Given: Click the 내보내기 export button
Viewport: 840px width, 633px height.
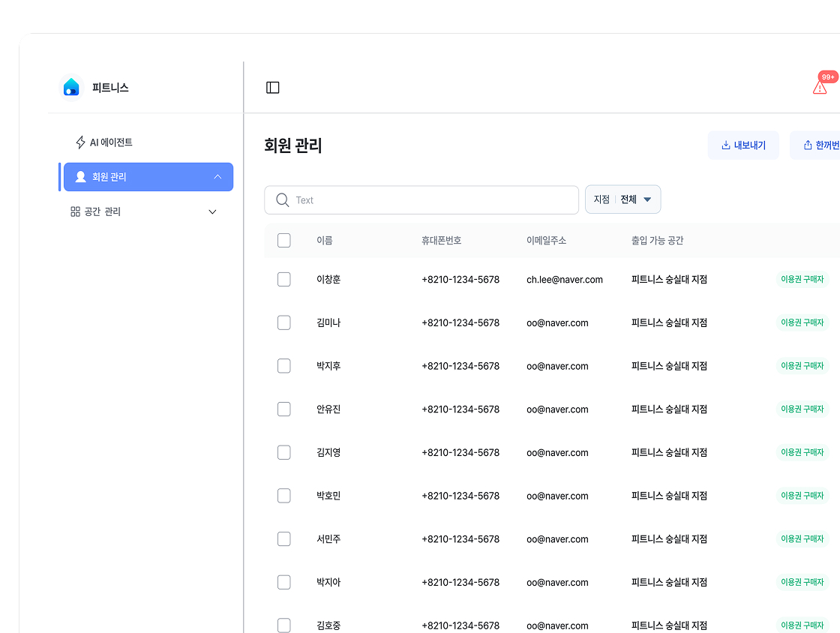Looking at the screenshot, I should [743, 145].
